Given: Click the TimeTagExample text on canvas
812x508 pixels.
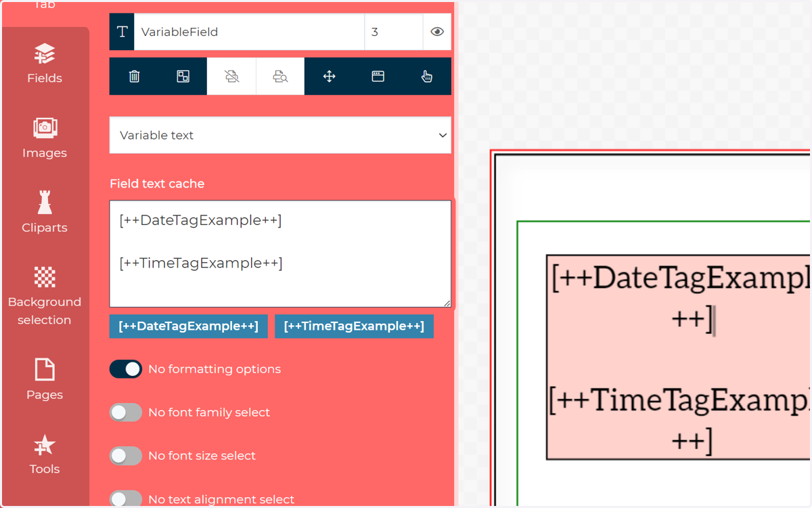Looking at the screenshot, I should (x=679, y=420).
